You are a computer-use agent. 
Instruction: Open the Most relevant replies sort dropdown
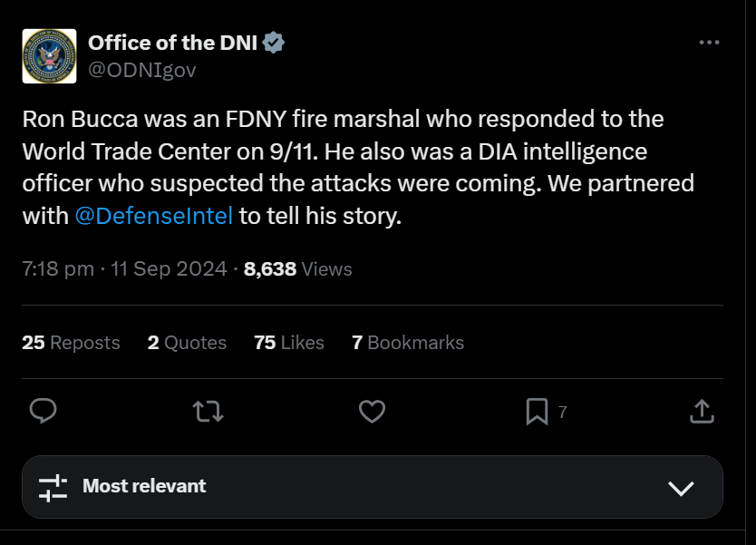coord(373,487)
